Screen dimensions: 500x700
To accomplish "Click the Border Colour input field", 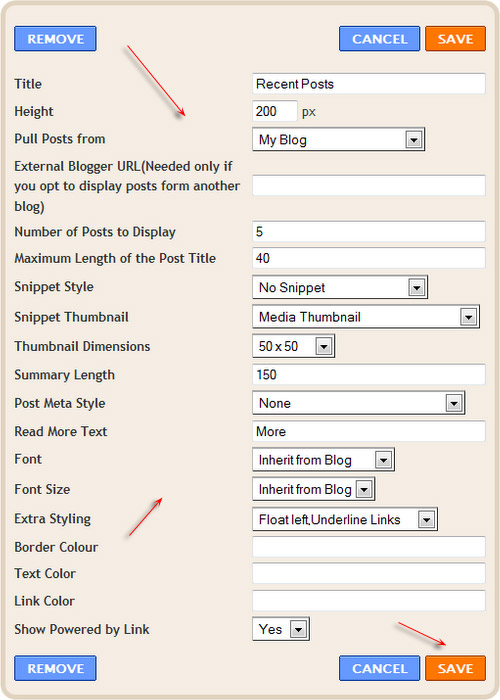I will [x=369, y=547].
